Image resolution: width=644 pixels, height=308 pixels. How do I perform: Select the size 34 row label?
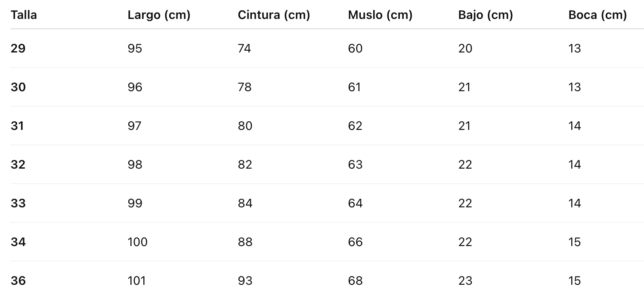(18, 242)
